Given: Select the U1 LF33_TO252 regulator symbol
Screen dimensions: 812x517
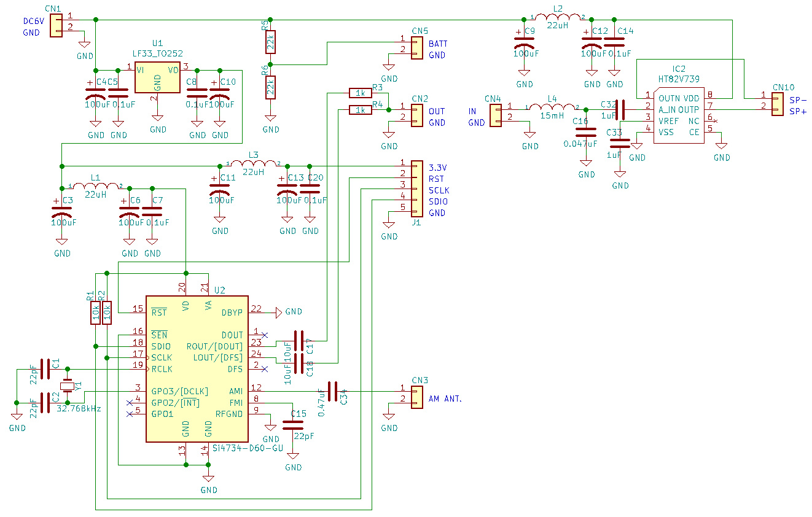Looking at the screenshot, I should pyautogui.click(x=157, y=77).
